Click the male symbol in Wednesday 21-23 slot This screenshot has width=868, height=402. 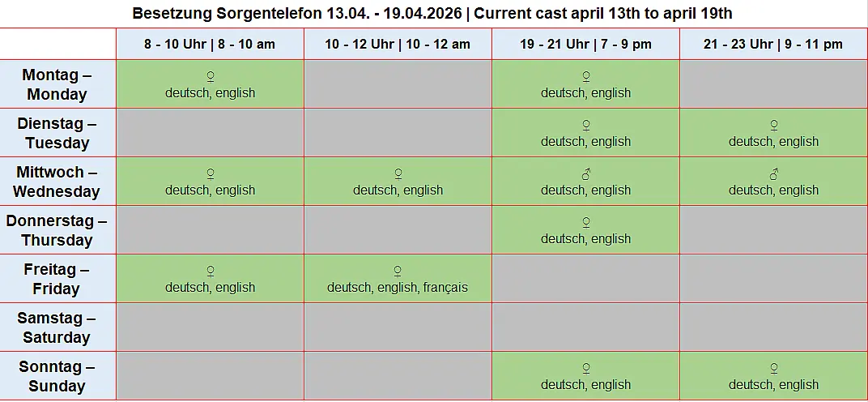[774, 174]
